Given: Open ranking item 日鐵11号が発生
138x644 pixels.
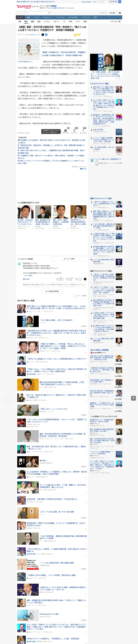Looking at the screenshot, I should pyautogui.click(x=98, y=130).
